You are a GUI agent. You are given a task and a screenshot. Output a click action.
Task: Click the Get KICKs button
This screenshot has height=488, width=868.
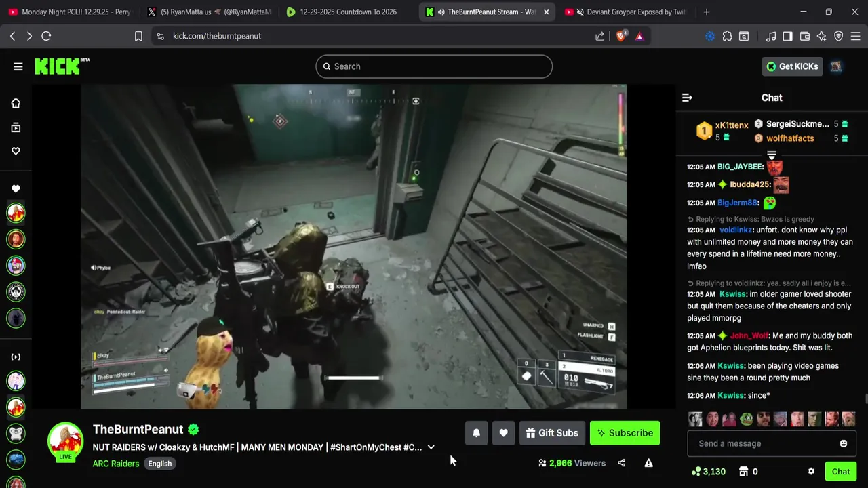click(792, 66)
